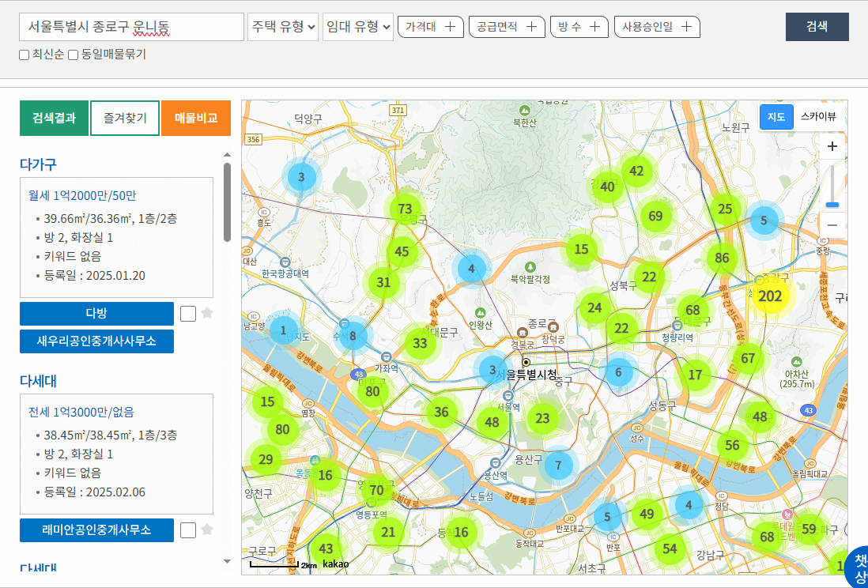Click blue cluster marker 8

353,336
